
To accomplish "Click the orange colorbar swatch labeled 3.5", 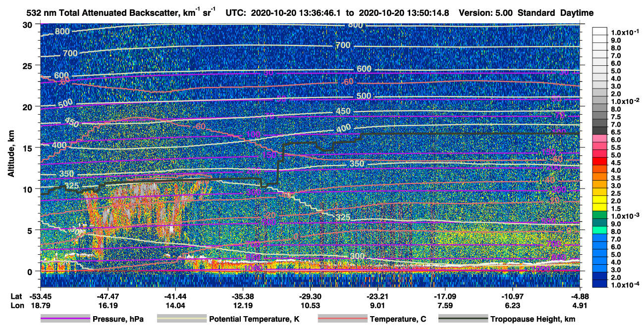I will coord(600,178).
